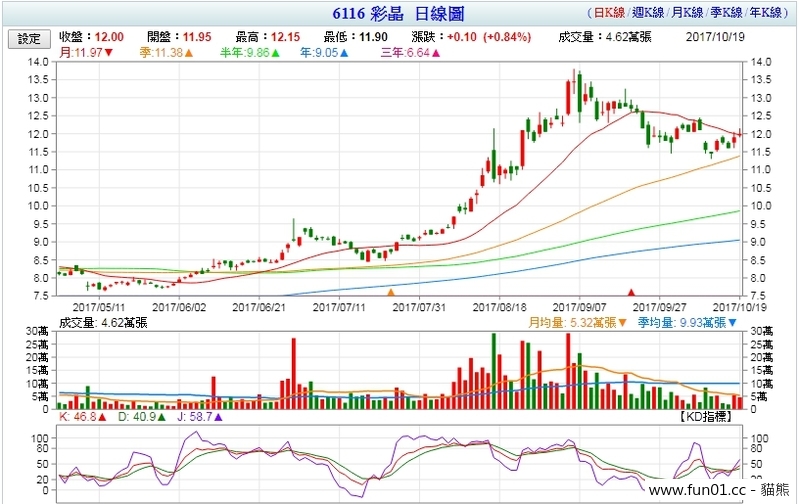Screen dimensions: 799x504
Task: Click the 2017/06/02 date axis label
Action: click(x=179, y=307)
